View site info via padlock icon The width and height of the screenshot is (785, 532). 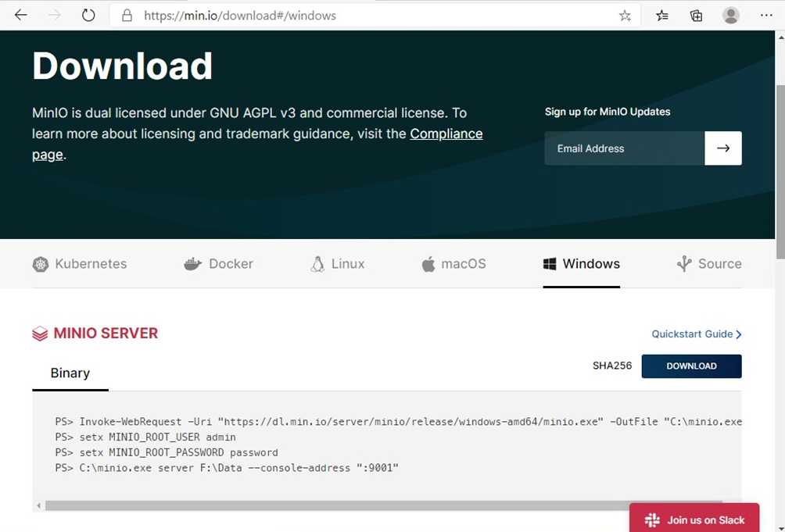click(127, 16)
